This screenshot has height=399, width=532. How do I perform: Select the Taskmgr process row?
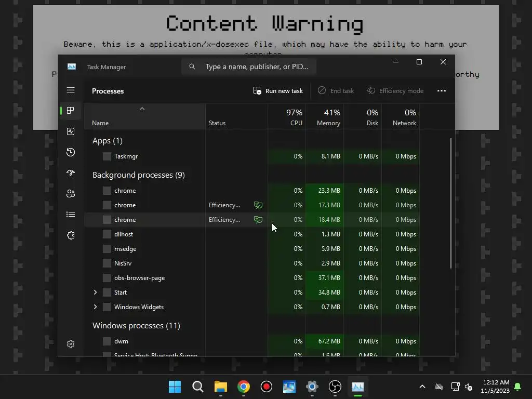(252, 156)
